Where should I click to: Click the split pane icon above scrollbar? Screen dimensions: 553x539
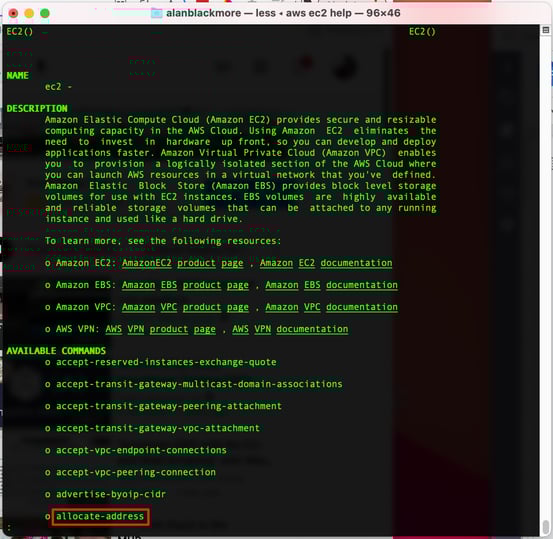coord(546,30)
